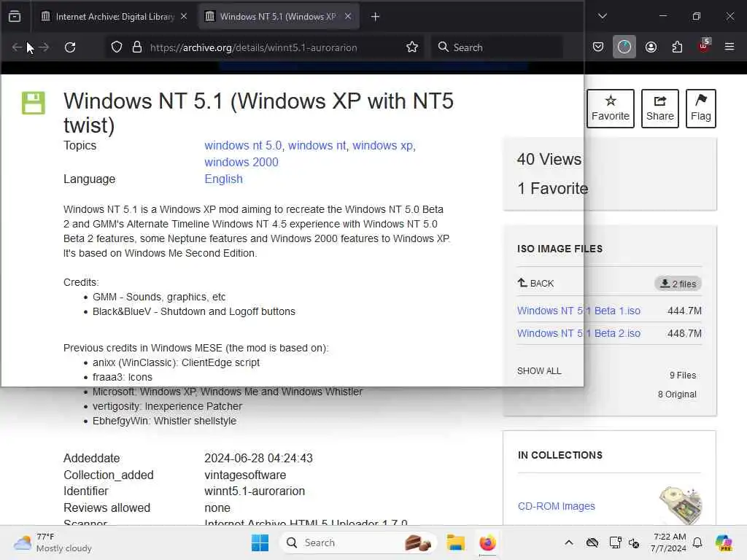Go BACK in ISO image files list
Screen dimensions: 747x560
(x=536, y=284)
